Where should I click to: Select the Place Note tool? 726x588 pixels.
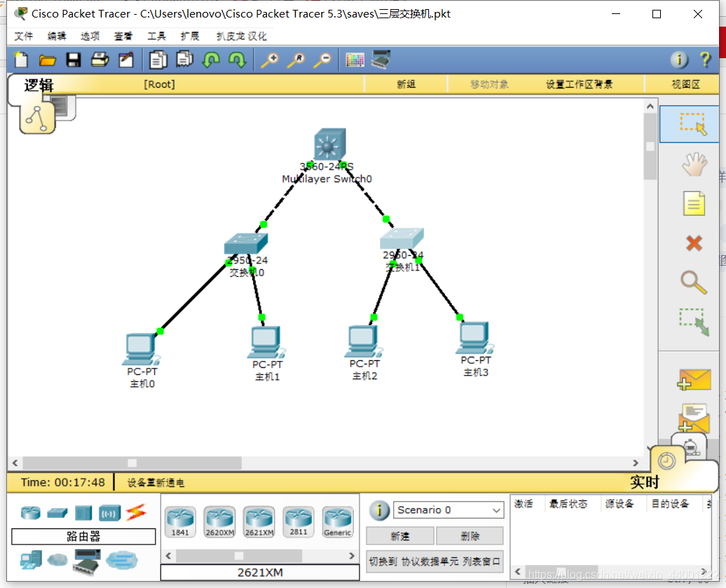(x=694, y=204)
